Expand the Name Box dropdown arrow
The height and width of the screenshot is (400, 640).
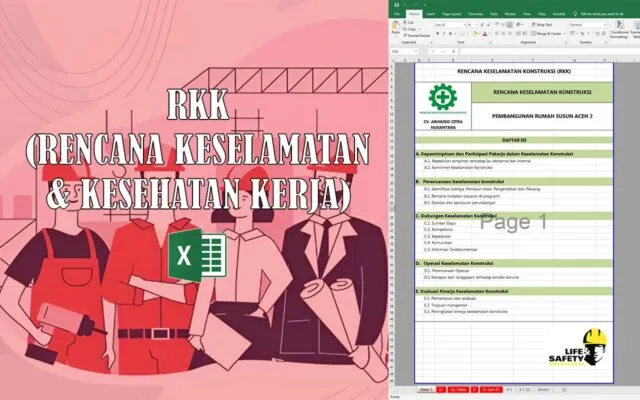pos(416,51)
